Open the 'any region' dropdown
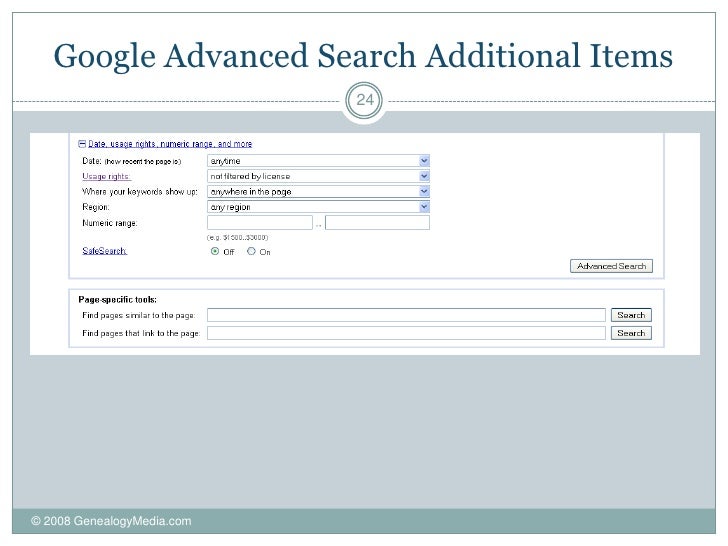Viewport: 728px width, 546px height. 318,207
